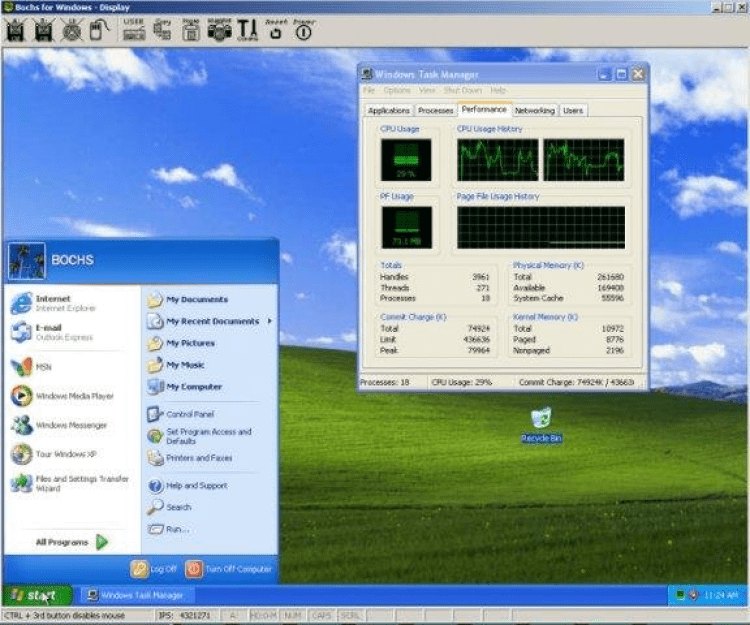Open the Task Manager View menu
This screenshot has width=750, height=625.
[427, 90]
